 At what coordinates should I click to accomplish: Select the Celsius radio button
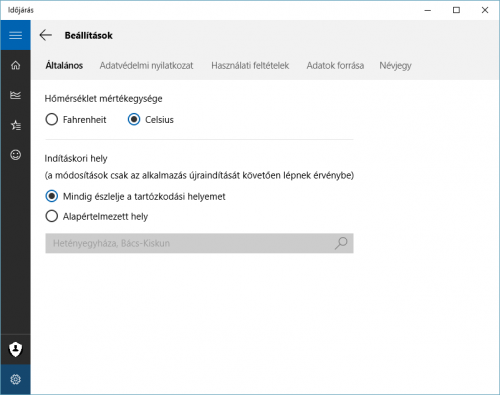tap(134, 119)
